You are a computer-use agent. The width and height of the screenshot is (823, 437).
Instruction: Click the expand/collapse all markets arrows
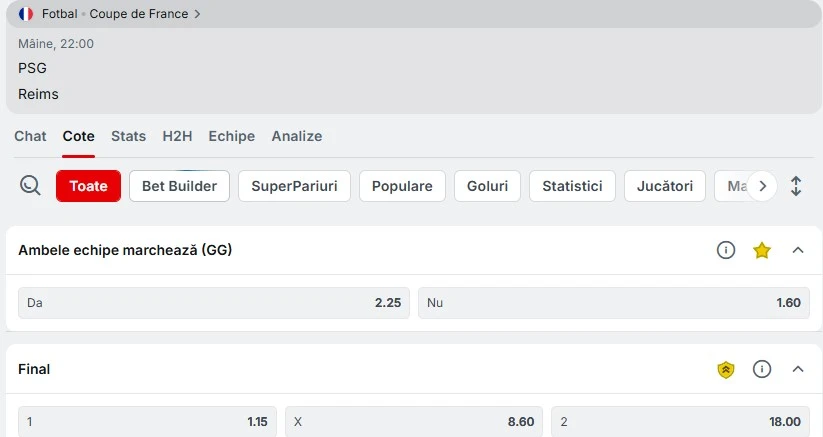coord(796,186)
